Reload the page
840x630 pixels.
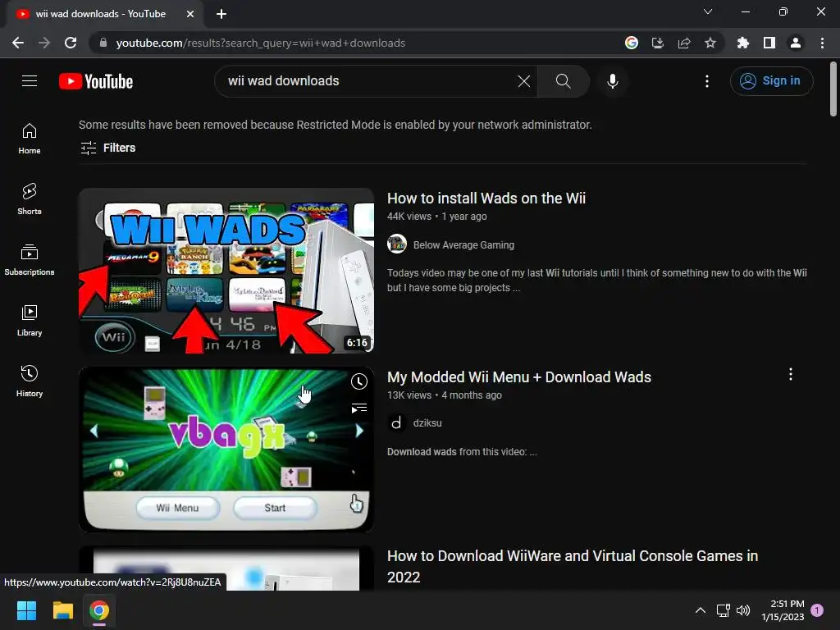point(71,43)
